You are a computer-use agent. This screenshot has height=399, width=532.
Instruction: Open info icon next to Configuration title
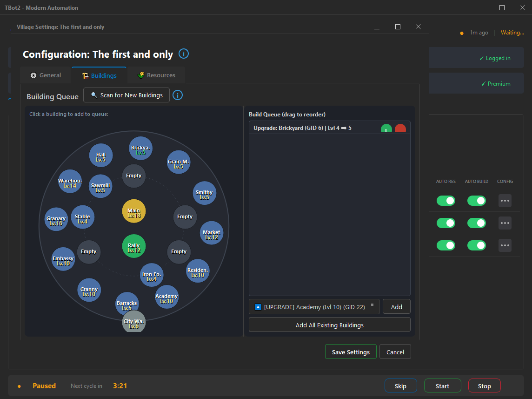point(184,54)
